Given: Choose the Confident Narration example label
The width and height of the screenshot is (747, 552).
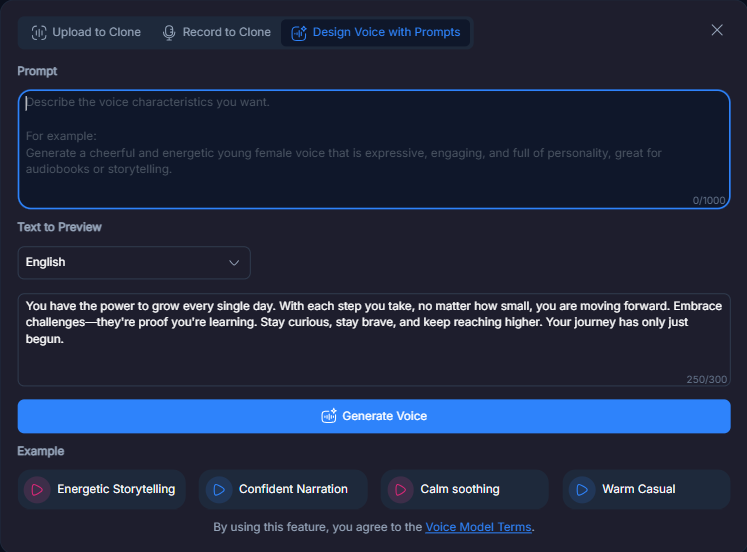Looking at the screenshot, I should pos(293,489).
